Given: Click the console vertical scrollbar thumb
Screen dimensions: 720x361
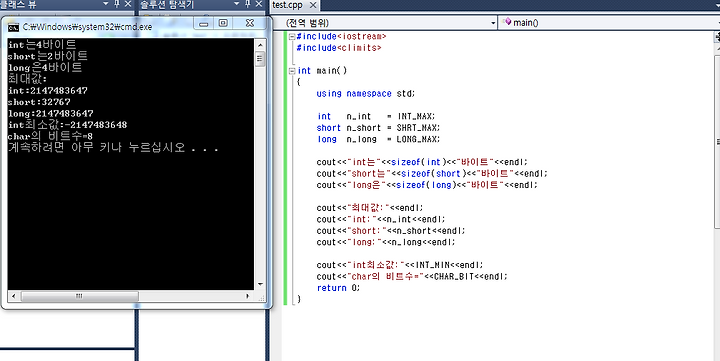Looking at the screenshot, I should point(260,59).
